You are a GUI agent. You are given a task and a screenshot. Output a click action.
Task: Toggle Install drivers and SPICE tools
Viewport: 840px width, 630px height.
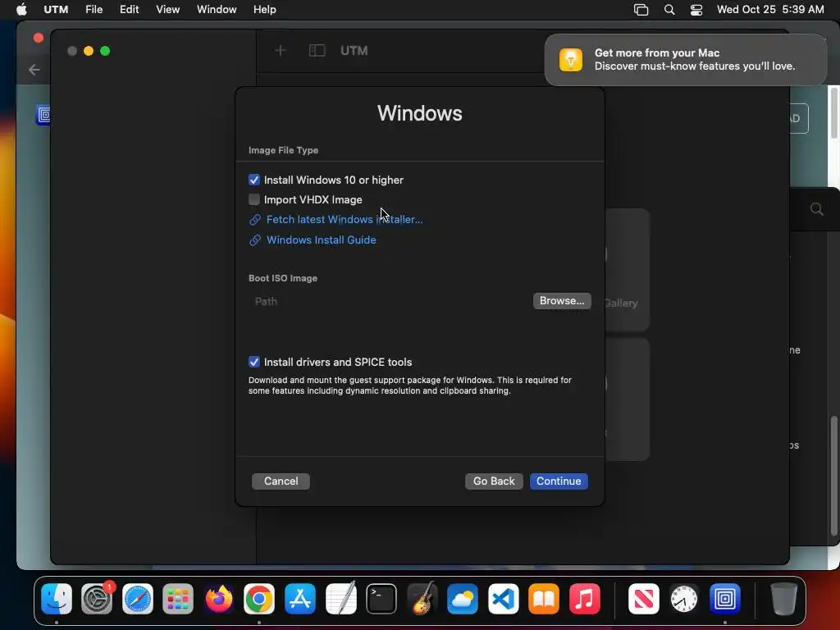point(254,362)
